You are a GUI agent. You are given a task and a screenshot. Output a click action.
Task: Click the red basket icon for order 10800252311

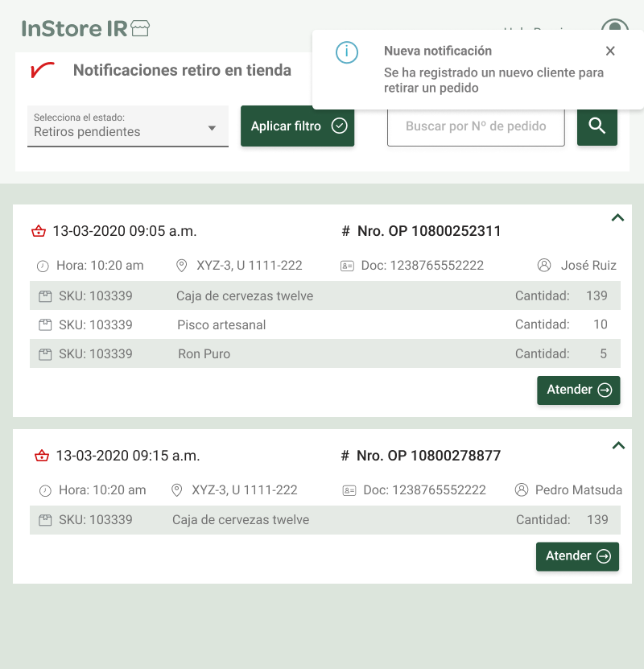pyautogui.click(x=38, y=232)
